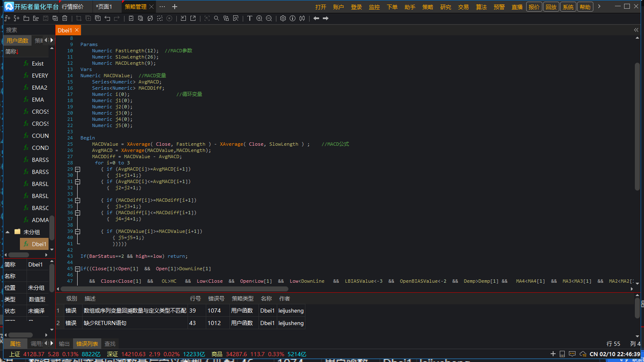The width and height of the screenshot is (644, 362).
Task: Click the info circle toolbar icon
Action: [x=293, y=18]
